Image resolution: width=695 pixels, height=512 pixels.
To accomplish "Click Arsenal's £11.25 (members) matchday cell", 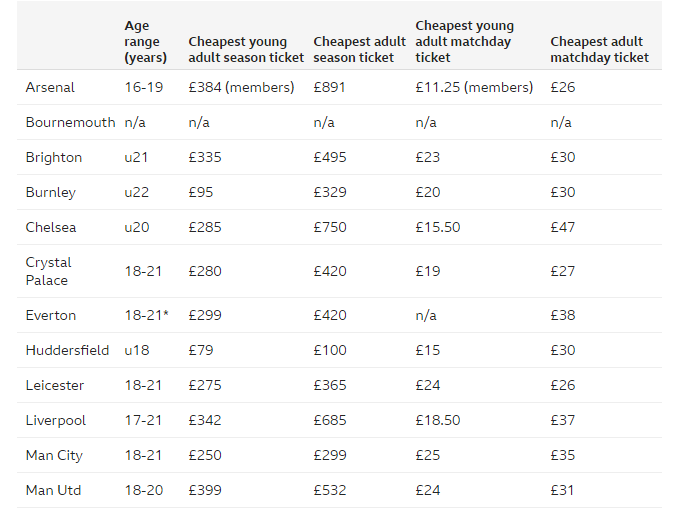I will [474, 87].
